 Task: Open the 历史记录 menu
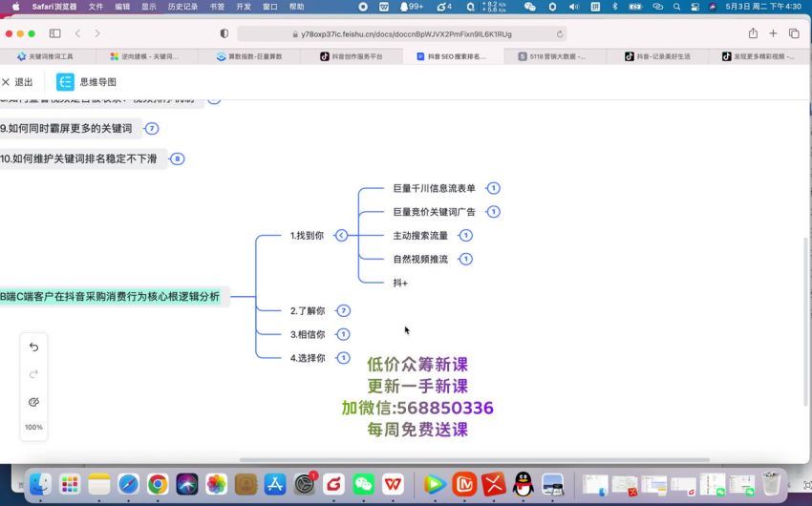[182, 7]
